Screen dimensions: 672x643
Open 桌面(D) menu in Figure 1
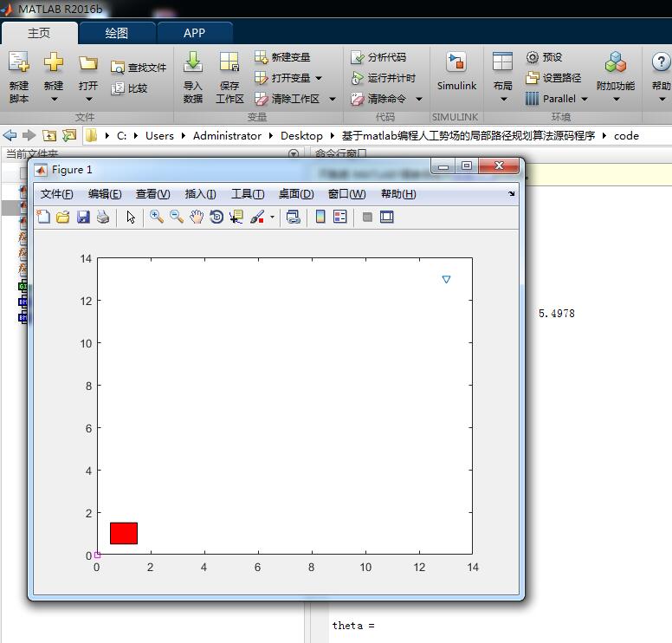[x=296, y=194]
